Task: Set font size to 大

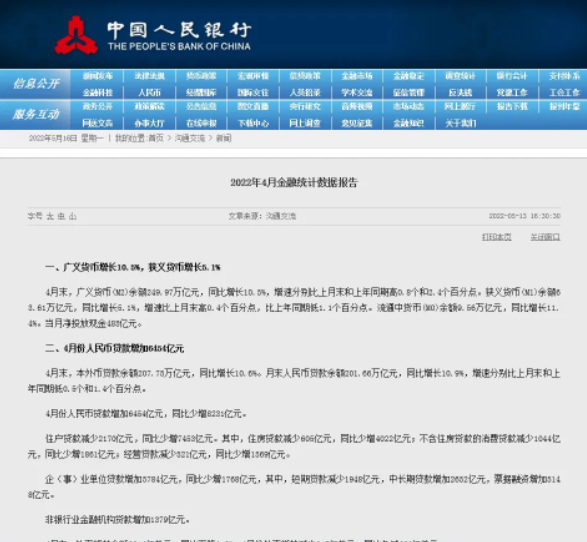Action: 50,216
